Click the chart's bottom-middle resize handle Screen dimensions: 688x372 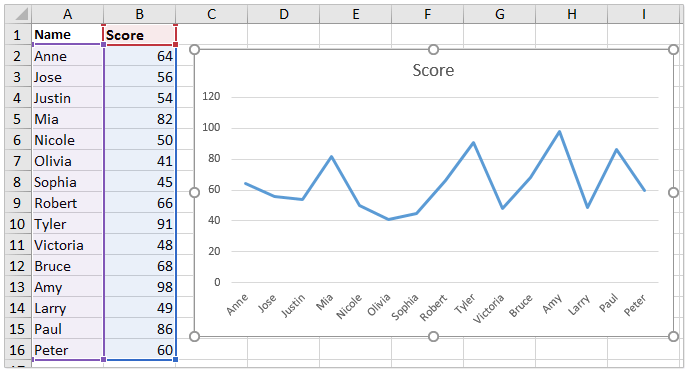434,336
